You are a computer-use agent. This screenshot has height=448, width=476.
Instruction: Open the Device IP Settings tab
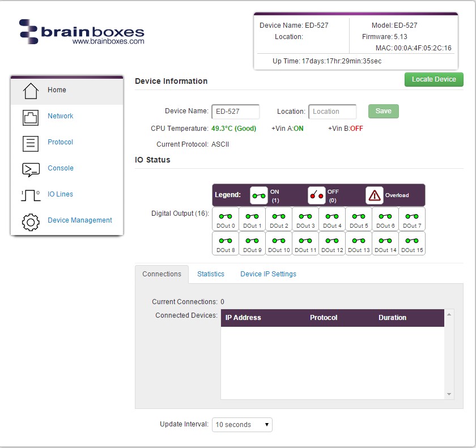point(268,274)
